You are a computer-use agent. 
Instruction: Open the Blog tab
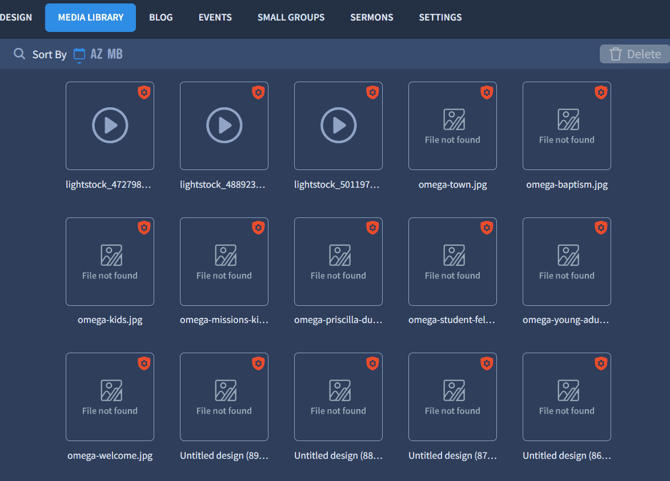(x=160, y=17)
